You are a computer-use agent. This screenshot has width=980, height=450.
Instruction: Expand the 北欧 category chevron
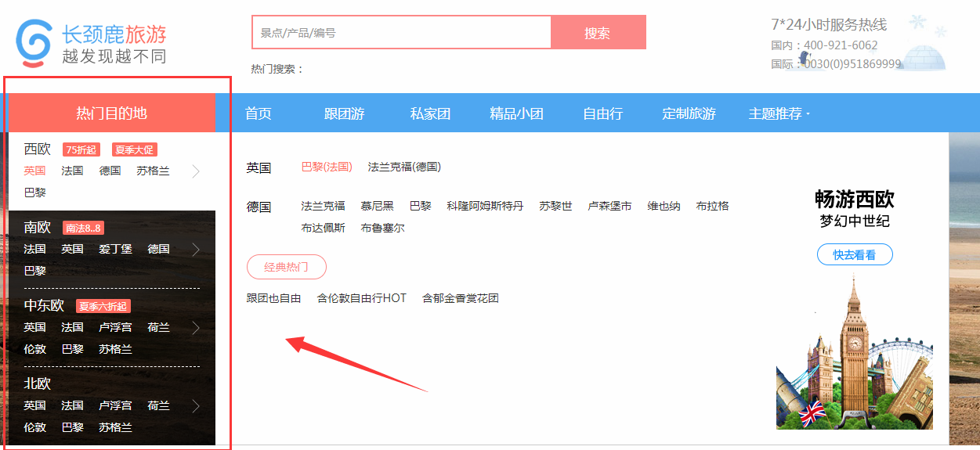(196, 406)
